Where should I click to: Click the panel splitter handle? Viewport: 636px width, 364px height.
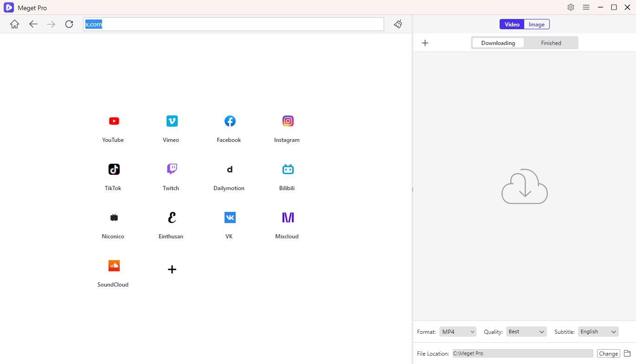(412, 190)
